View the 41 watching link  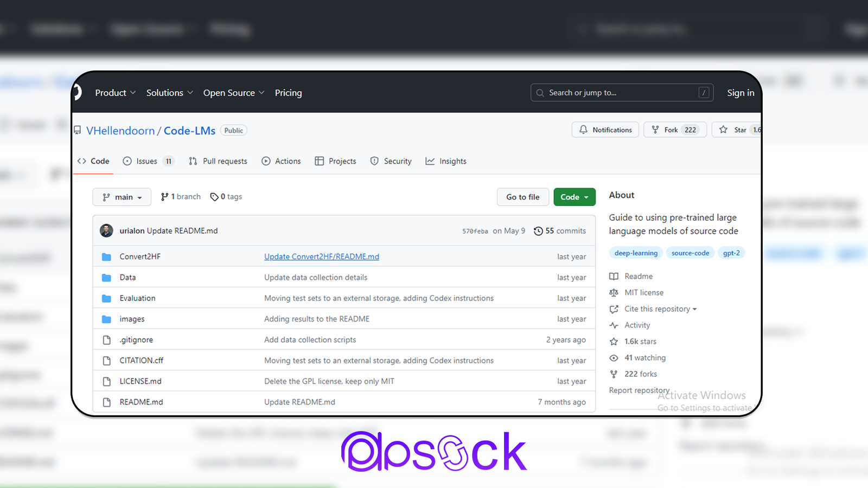(637, 357)
